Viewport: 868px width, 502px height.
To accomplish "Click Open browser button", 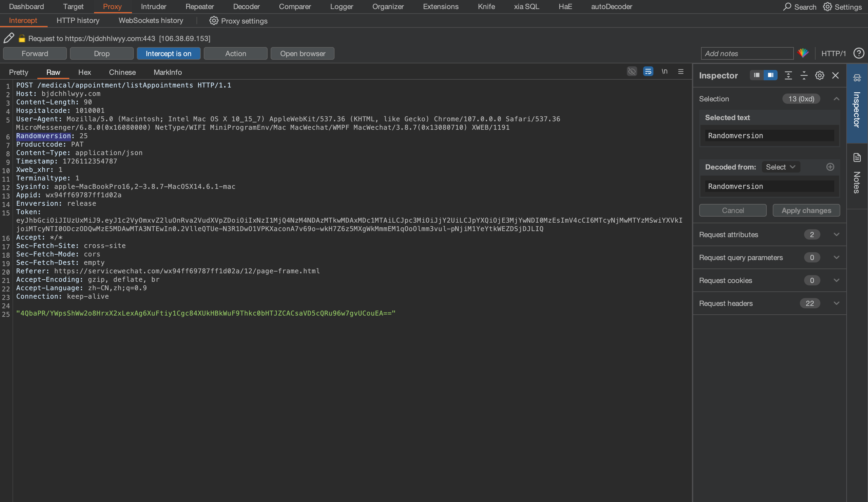I will (x=302, y=53).
